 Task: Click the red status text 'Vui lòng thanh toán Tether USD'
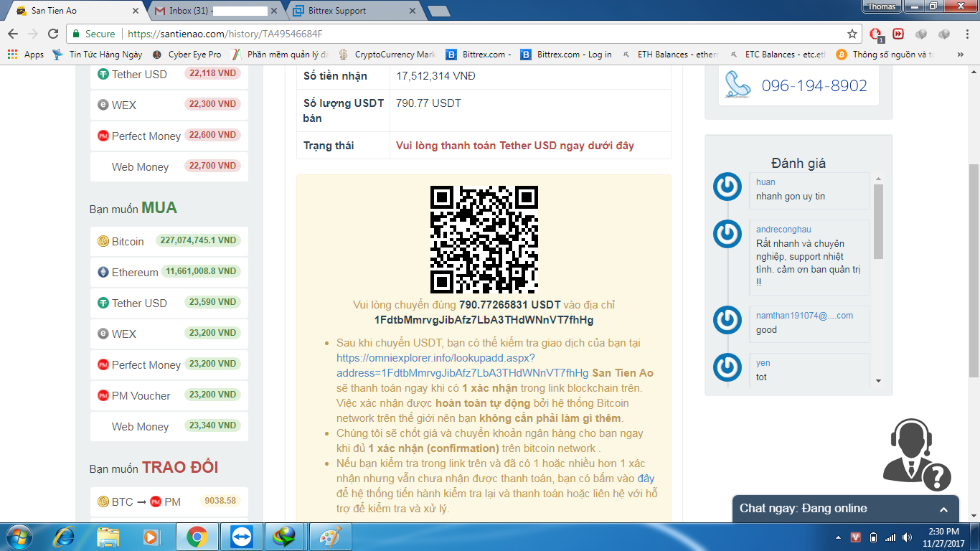coord(515,146)
